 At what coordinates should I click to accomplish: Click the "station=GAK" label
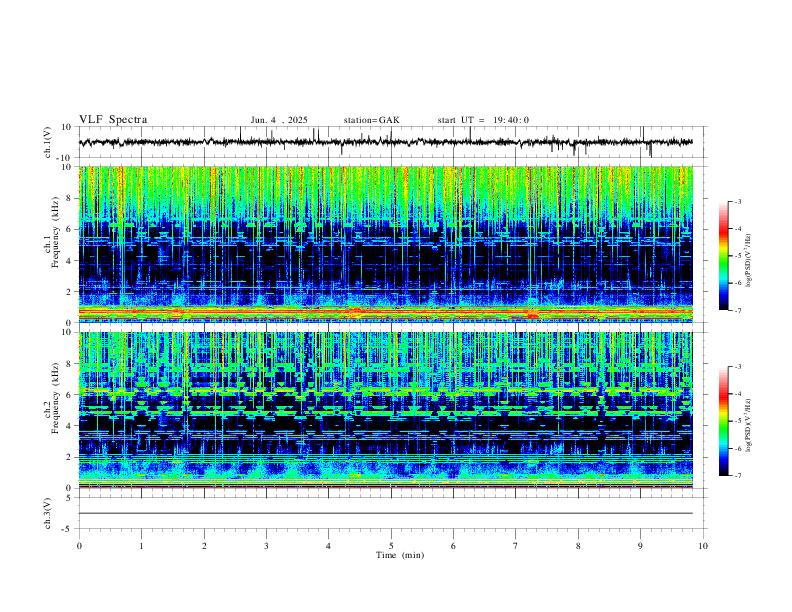coord(372,120)
